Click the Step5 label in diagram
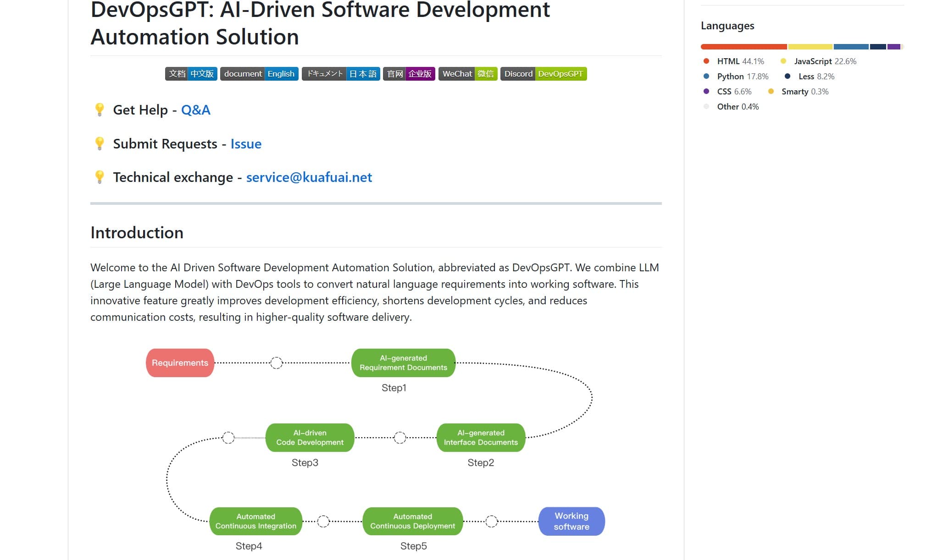932x560 pixels. [414, 546]
